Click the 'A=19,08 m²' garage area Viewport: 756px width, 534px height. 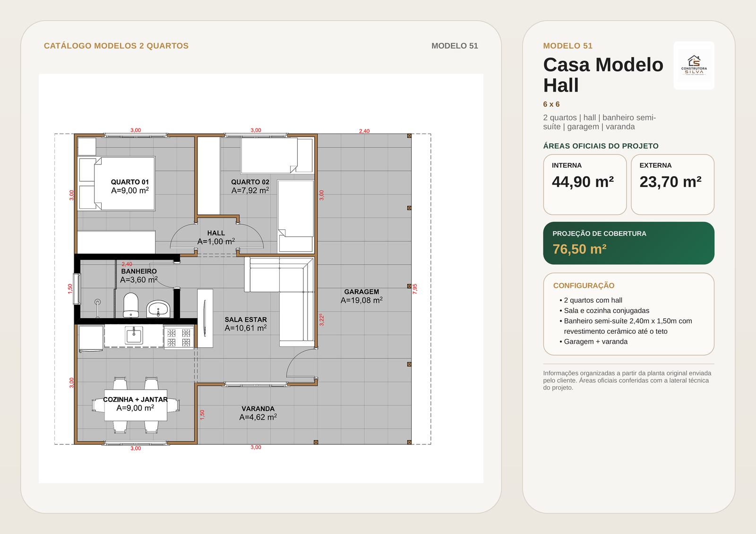[x=361, y=300]
